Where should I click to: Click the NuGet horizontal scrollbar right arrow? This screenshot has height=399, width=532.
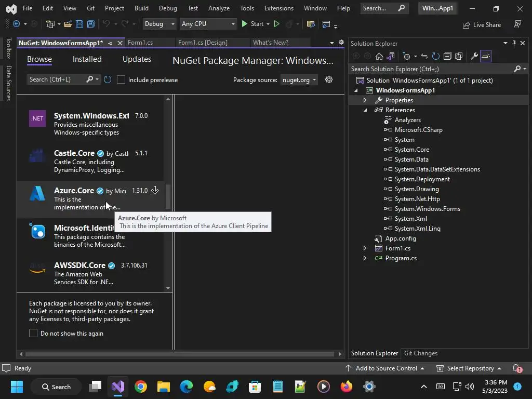pos(340,354)
